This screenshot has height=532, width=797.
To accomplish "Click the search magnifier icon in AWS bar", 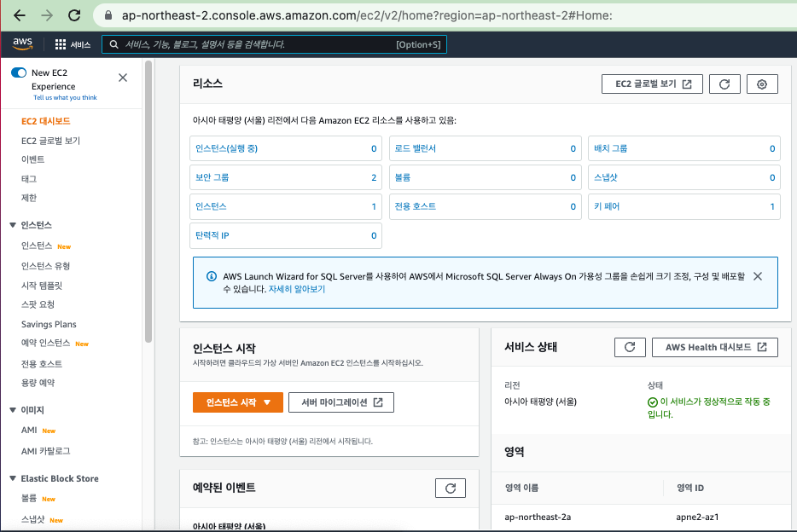I will (113, 44).
